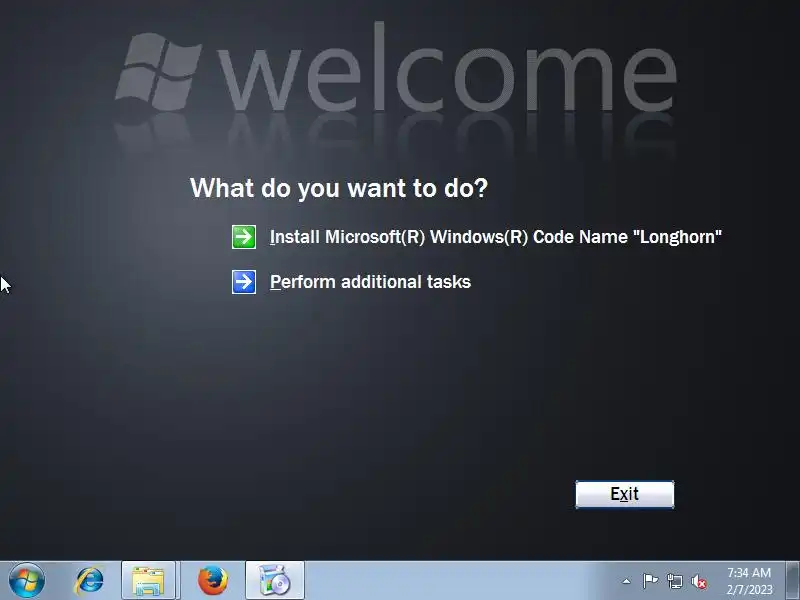Open Windows Explorer from the taskbar
The width and height of the screenshot is (800, 600).
pyautogui.click(x=148, y=581)
